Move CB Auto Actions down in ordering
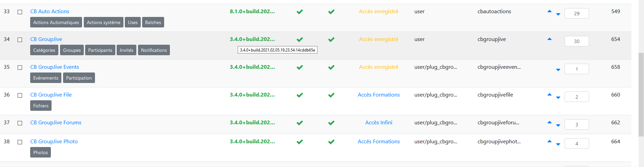The image size is (644, 167). click(558, 14)
